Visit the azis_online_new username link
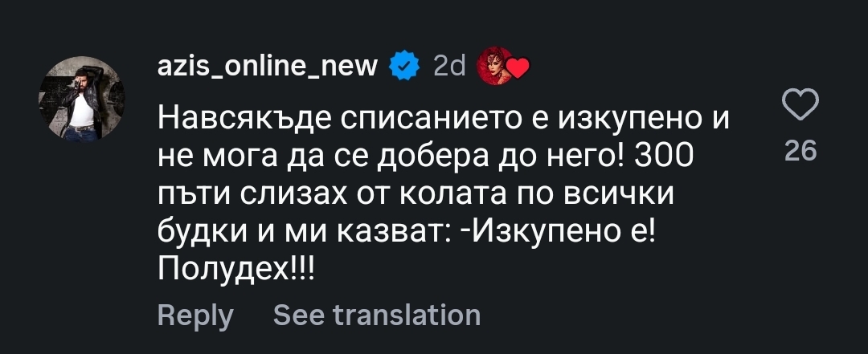Screen dimensions: 868x354 [x=268, y=68]
